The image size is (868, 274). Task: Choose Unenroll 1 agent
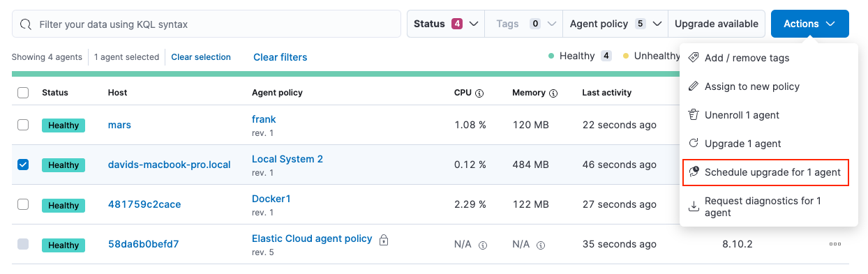[768, 115]
